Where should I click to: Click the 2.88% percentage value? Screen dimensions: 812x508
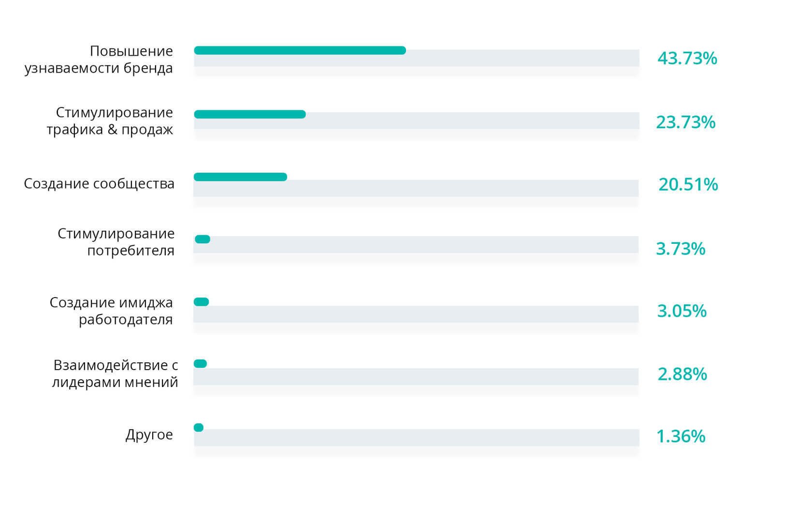pos(682,374)
